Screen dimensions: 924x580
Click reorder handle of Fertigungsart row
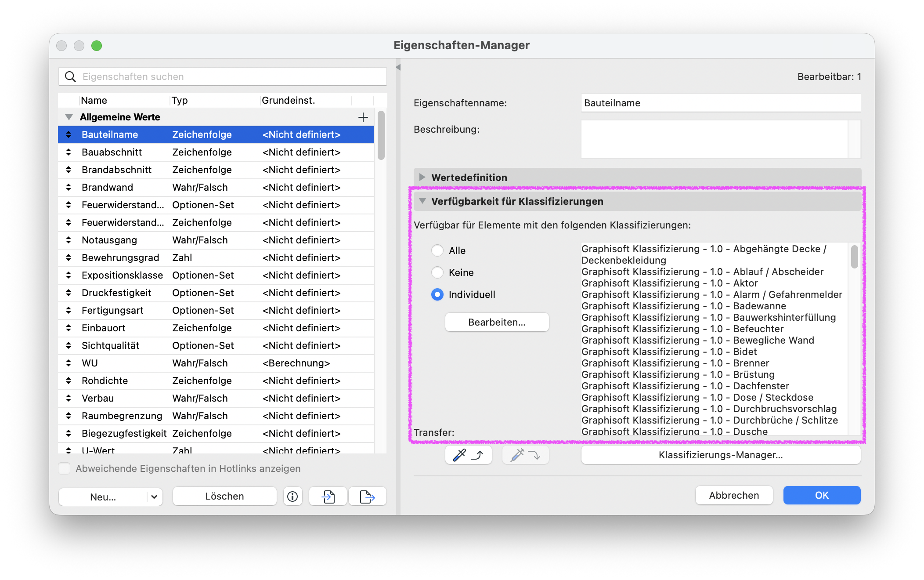tap(69, 310)
